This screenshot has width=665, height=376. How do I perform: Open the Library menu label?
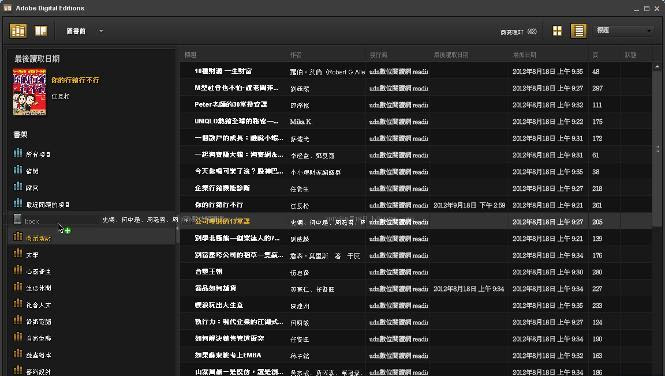click(76, 31)
